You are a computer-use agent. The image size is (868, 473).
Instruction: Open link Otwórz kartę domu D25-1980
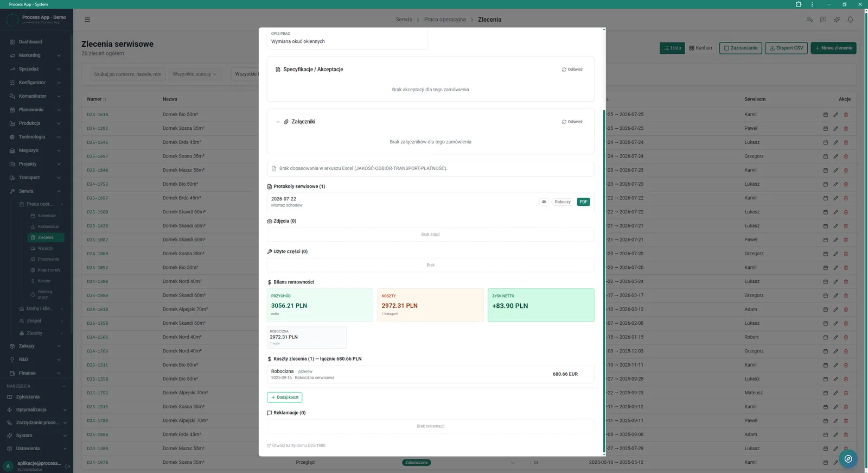296,446
